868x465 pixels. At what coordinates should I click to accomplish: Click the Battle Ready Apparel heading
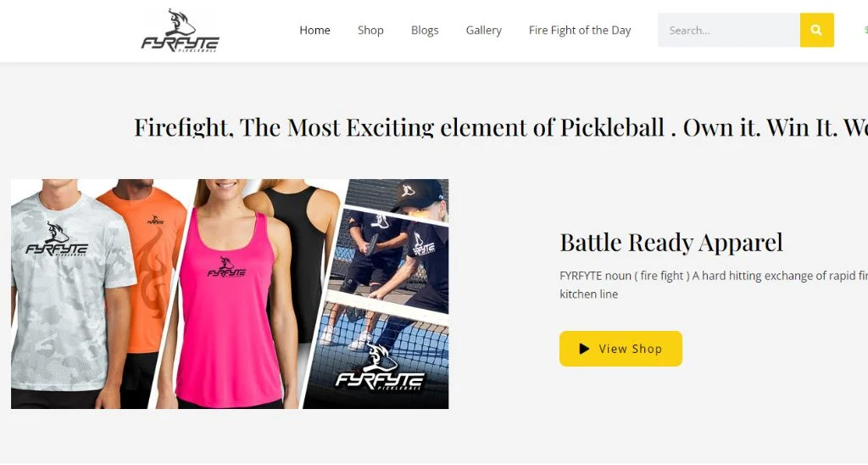[671, 243]
